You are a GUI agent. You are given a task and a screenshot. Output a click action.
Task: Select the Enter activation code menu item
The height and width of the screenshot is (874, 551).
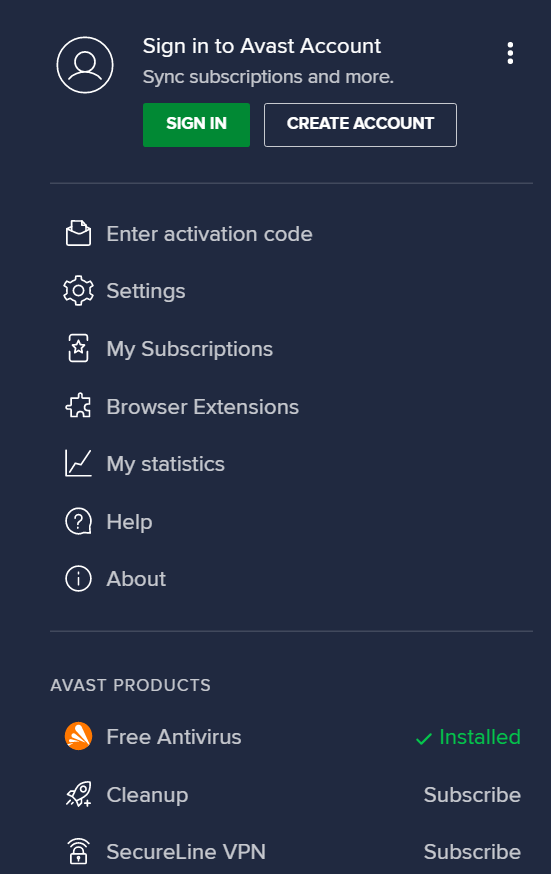pyautogui.click(x=189, y=234)
